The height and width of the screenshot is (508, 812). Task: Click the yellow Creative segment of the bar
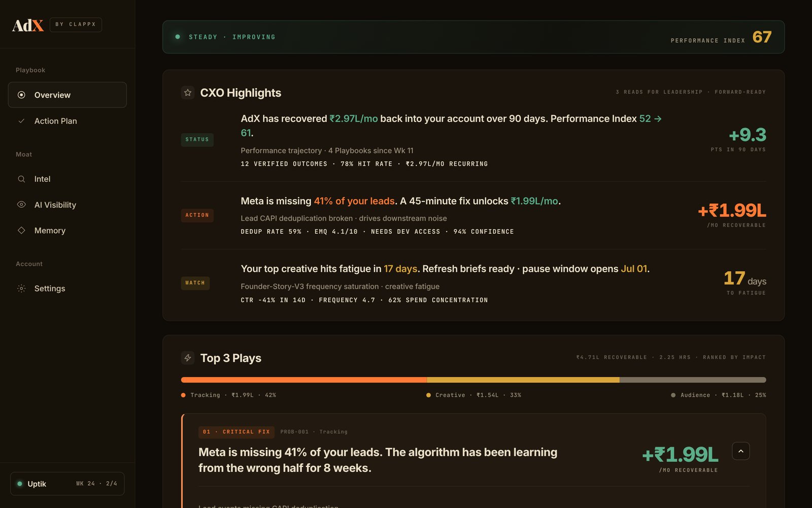[523, 380]
